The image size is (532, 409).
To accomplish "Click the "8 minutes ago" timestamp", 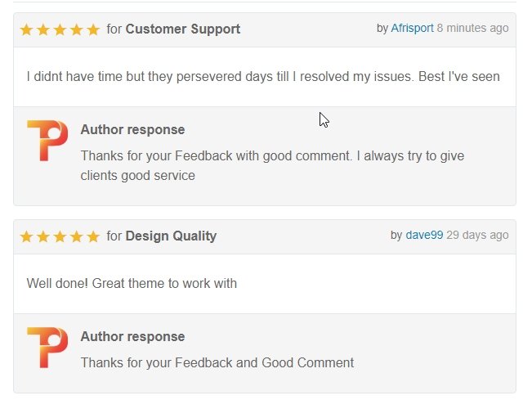I will click(472, 29).
